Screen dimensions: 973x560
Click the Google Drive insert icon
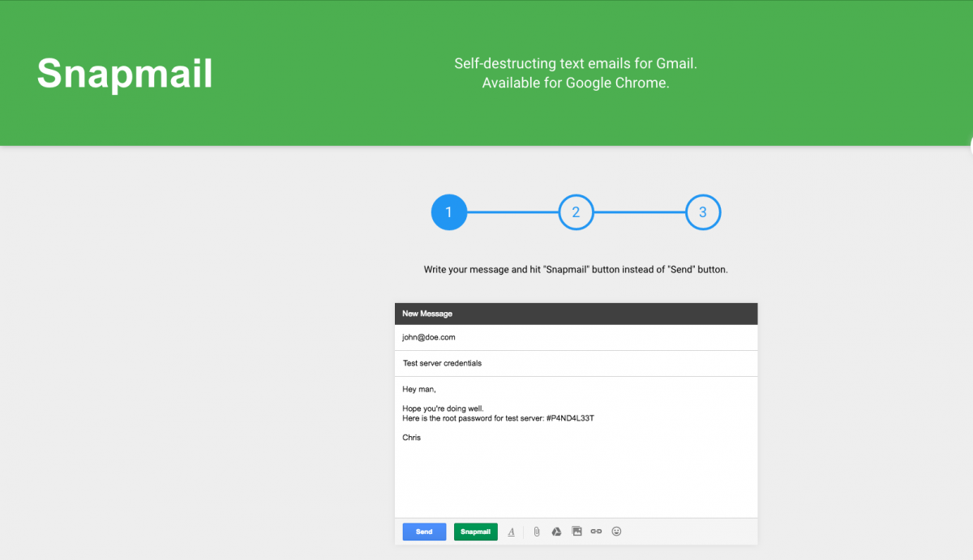556,532
